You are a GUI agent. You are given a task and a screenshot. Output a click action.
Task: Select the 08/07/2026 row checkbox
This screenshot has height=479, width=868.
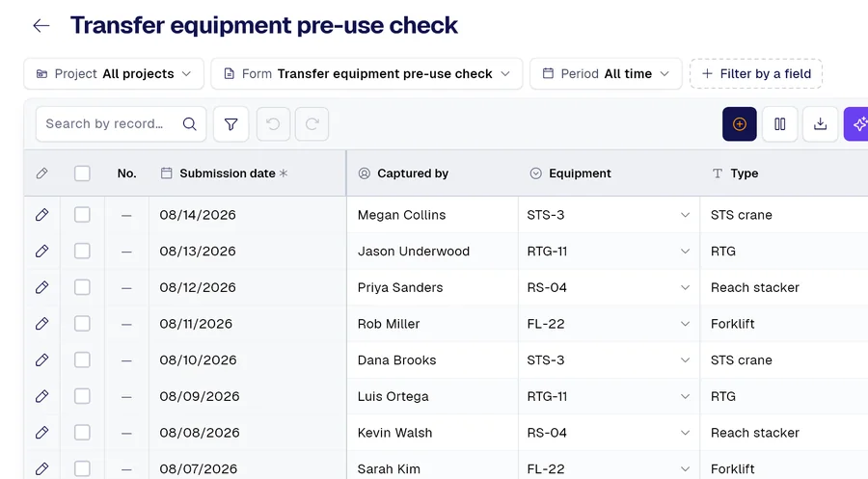pyautogui.click(x=82, y=469)
